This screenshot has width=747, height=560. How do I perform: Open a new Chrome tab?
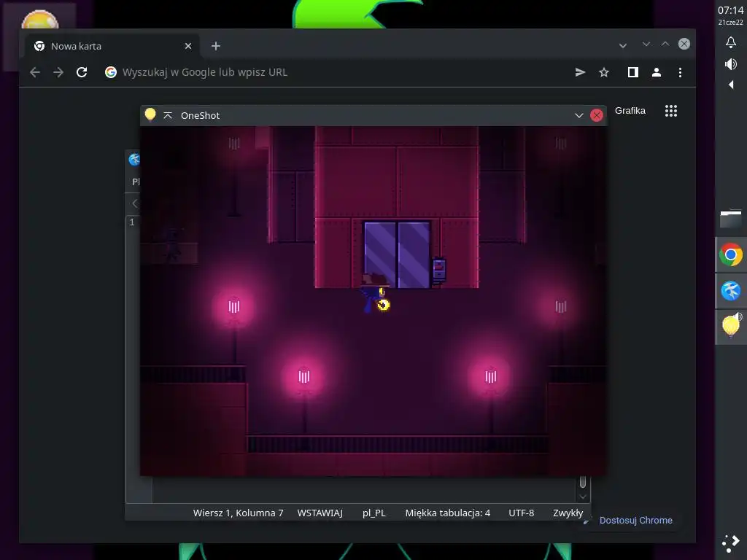point(216,46)
